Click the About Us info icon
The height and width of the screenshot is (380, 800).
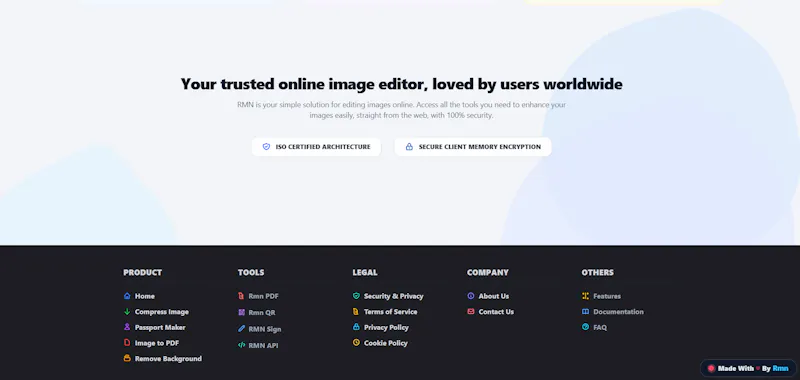click(x=470, y=296)
